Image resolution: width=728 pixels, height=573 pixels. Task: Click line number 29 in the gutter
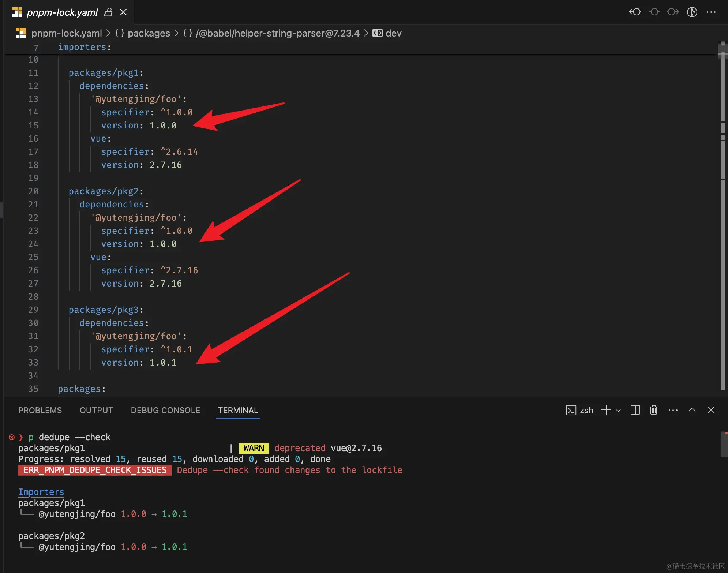[x=33, y=310]
